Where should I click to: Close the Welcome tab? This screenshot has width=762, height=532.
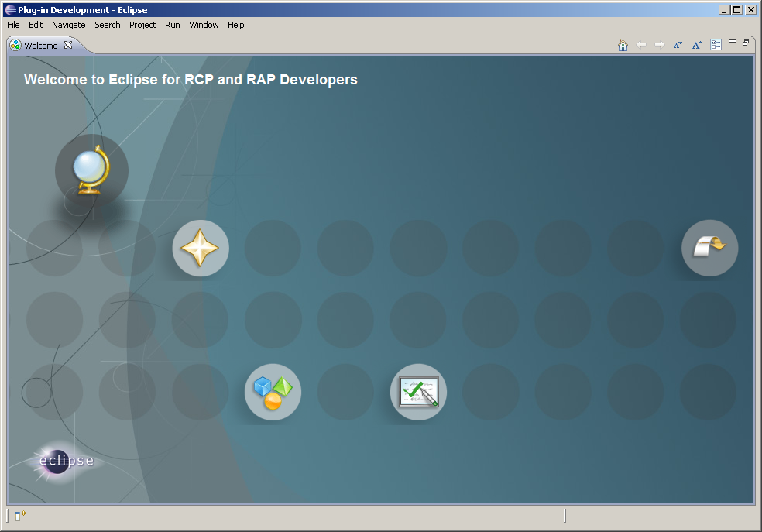[68, 45]
